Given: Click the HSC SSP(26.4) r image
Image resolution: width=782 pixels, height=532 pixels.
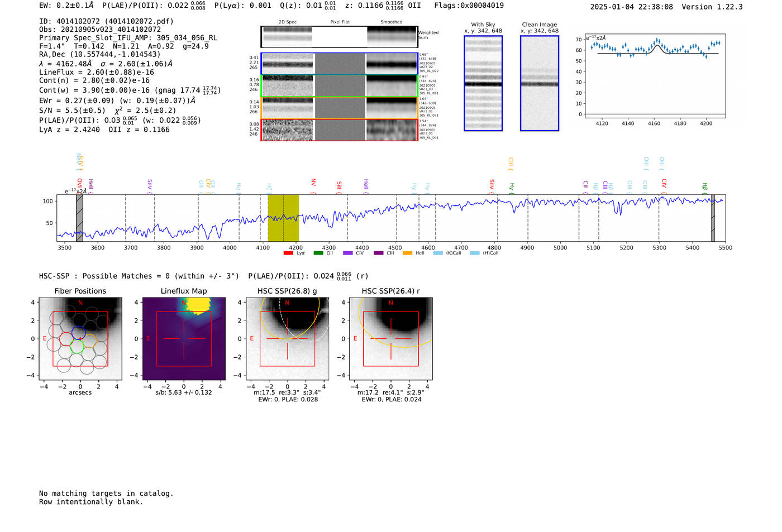Looking at the screenshot, I should [x=391, y=339].
